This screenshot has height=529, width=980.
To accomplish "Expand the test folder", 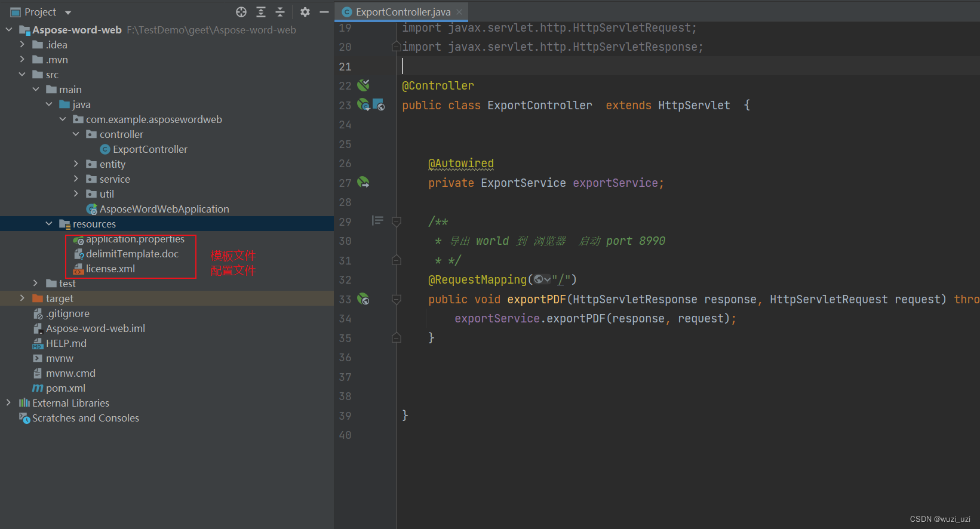I will pos(36,283).
